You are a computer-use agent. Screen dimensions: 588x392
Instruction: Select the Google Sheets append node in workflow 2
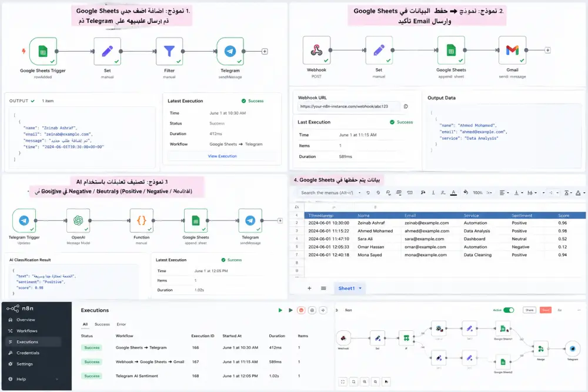pos(451,50)
